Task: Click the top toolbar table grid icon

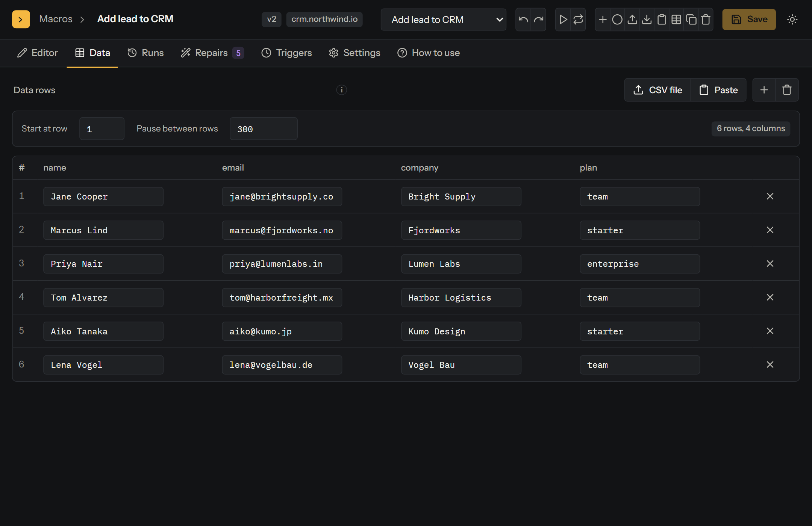Action: 676,19
